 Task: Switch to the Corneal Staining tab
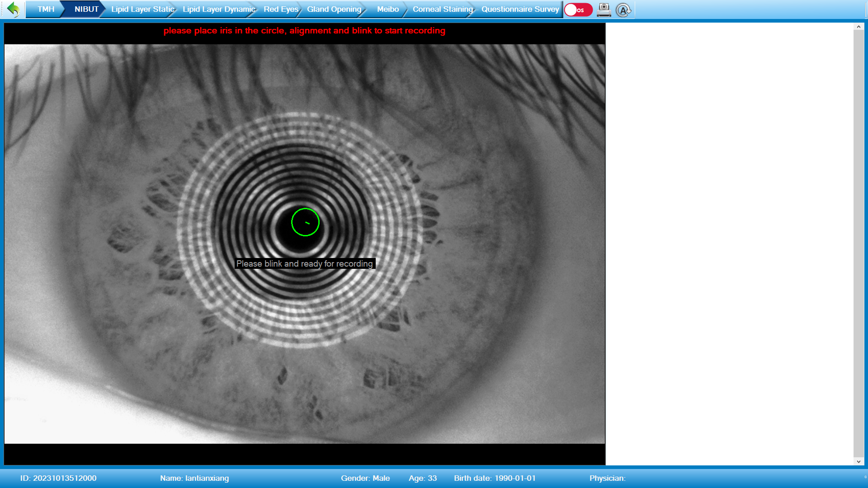441,9
